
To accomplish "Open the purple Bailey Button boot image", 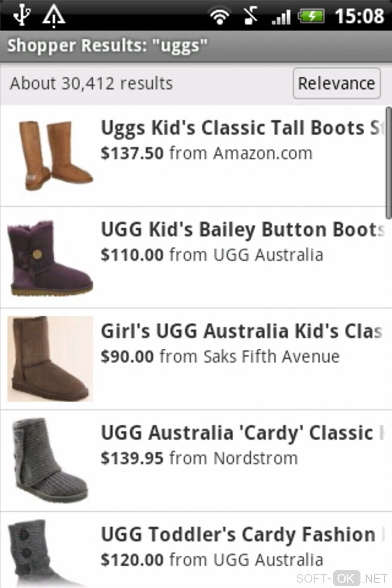I will tap(50, 258).
